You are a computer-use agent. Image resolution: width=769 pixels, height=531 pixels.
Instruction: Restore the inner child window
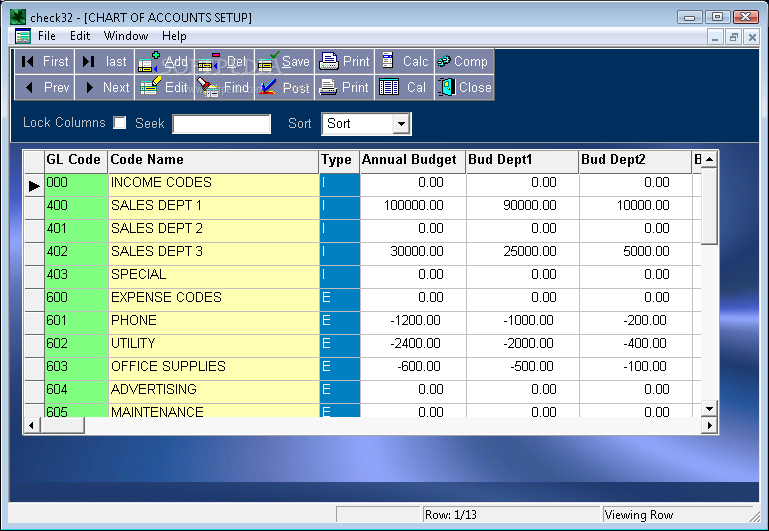pos(733,37)
